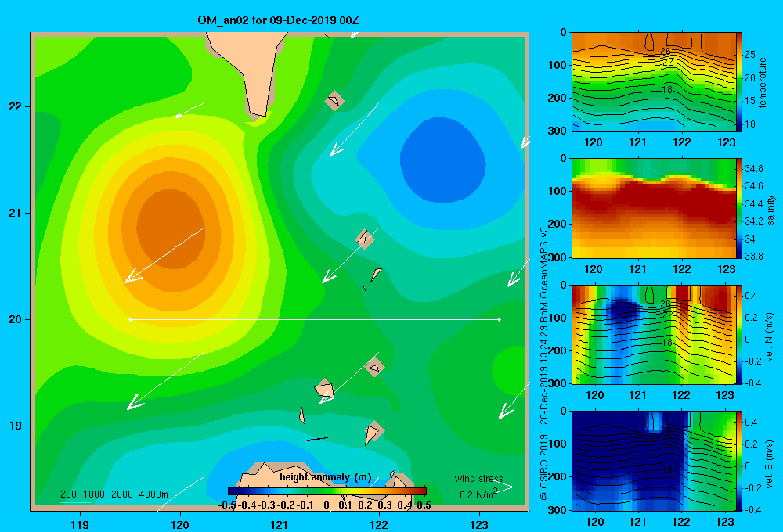Click the 0.5 height anomaly scale value

tap(424, 505)
